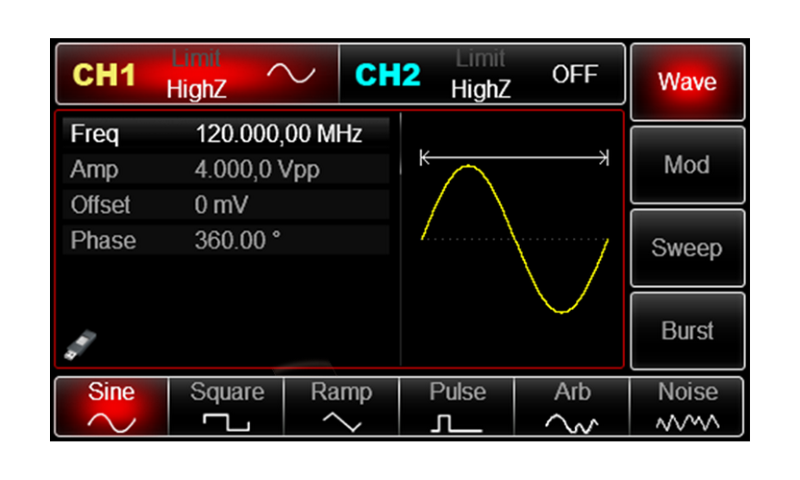Select the Phase 360.00 ° field

click(226, 240)
